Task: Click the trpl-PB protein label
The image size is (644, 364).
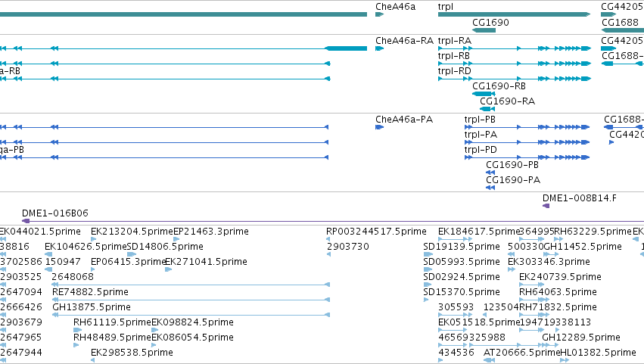Action: click(480, 120)
